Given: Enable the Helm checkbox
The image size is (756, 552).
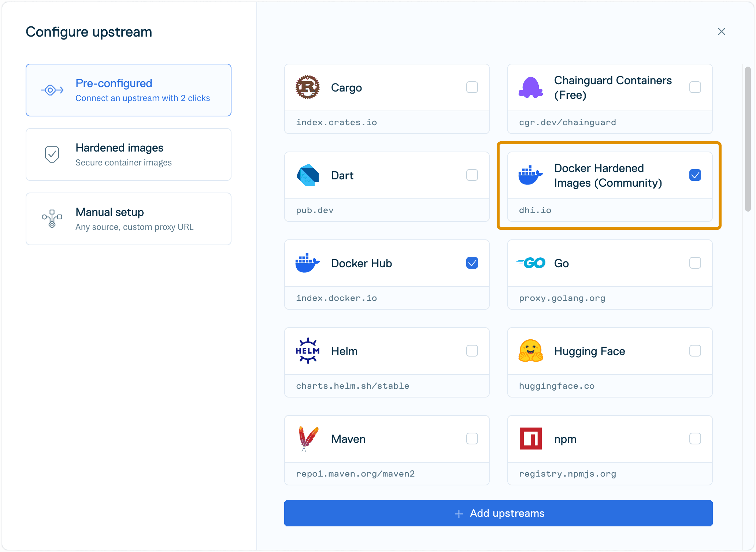Looking at the screenshot, I should point(472,351).
